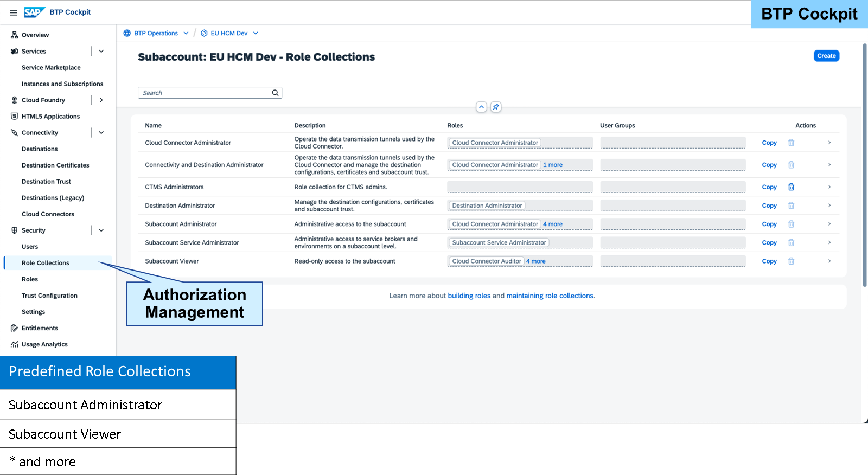This screenshot has width=868, height=475.
Task: Click the globe icon beside BTP Operations
Action: tap(127, 33)
